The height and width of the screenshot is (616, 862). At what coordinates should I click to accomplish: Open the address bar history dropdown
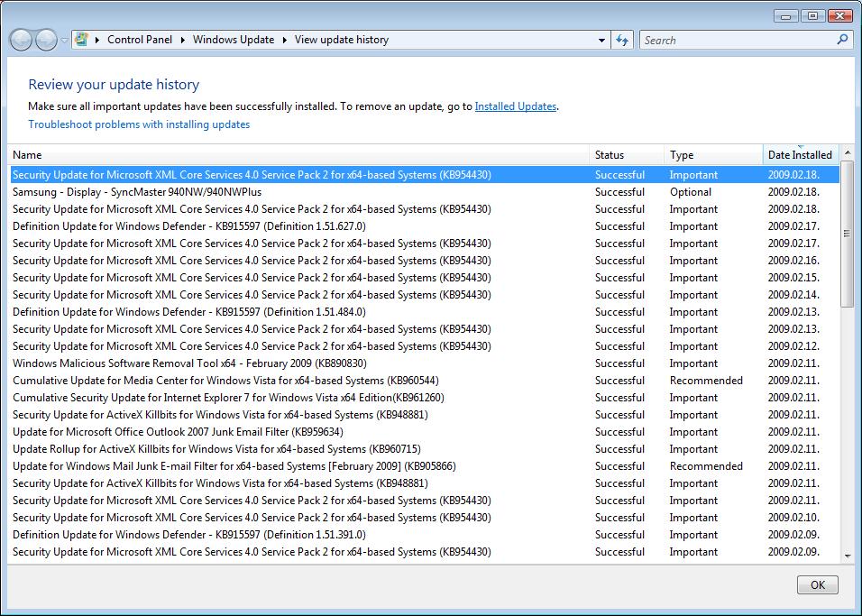(601, 41)
